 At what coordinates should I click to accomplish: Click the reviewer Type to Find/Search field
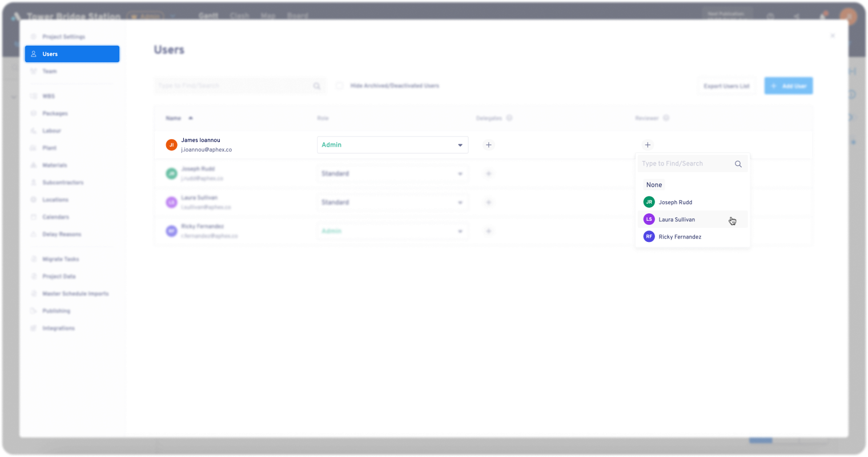(x=685, y=164)
